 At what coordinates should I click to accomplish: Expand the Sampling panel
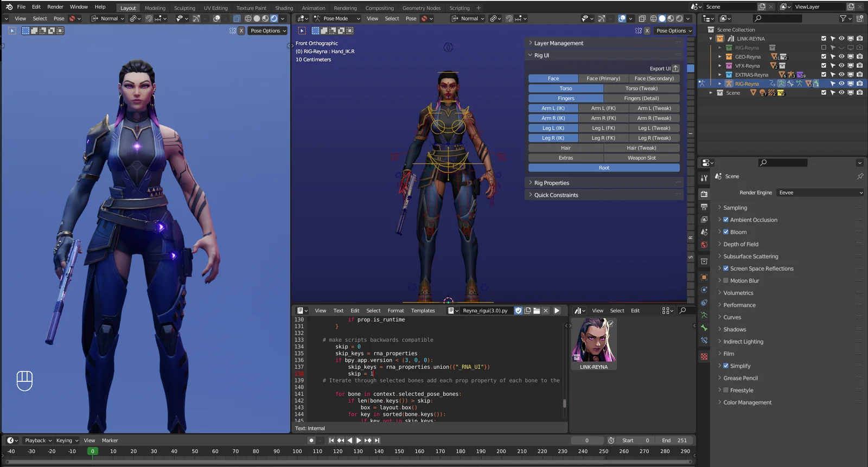pos(735,208)
